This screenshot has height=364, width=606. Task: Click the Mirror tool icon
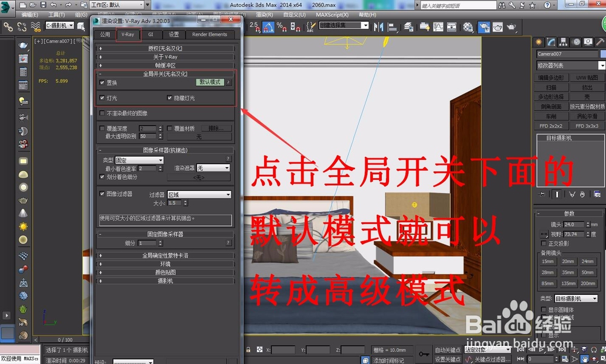point(378,27)
